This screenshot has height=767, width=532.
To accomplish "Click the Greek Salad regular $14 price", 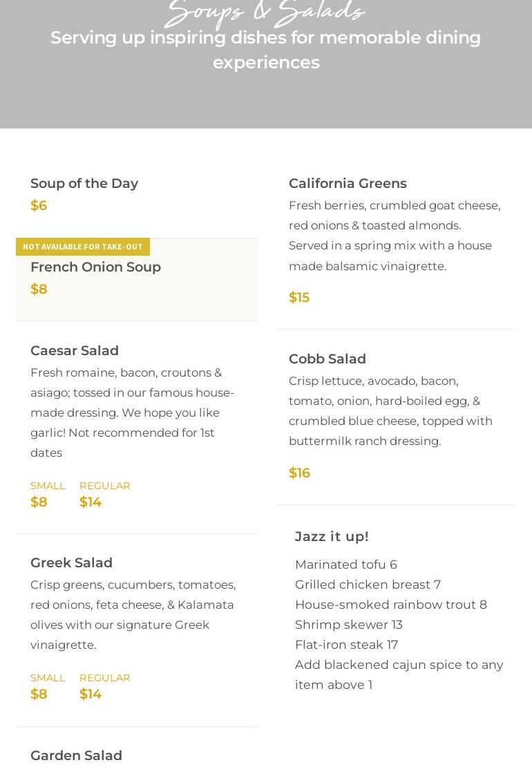I will click(x=91, y=694).
